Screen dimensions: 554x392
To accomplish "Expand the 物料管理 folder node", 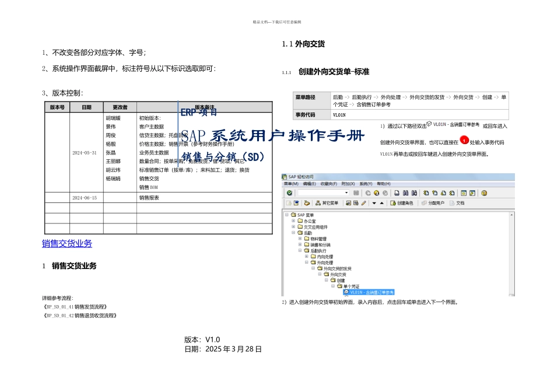I will (300, 239).
